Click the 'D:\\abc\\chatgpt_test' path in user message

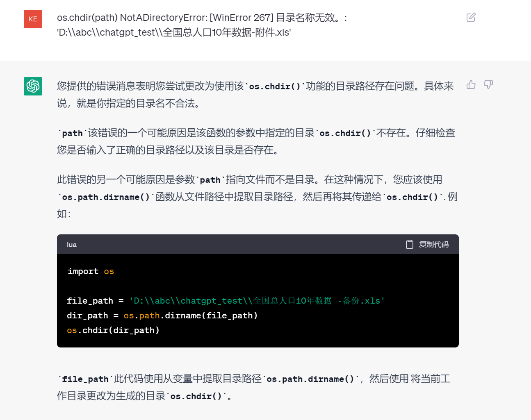click(174, 32)
